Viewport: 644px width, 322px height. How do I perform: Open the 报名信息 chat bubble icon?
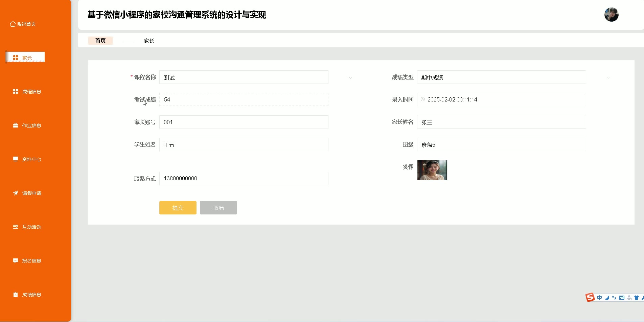16,261
